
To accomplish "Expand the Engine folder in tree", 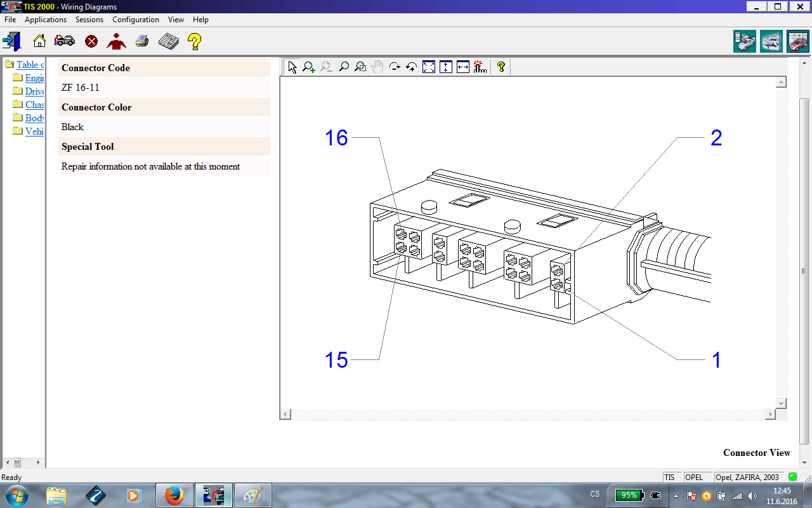I will coord(18,78).
